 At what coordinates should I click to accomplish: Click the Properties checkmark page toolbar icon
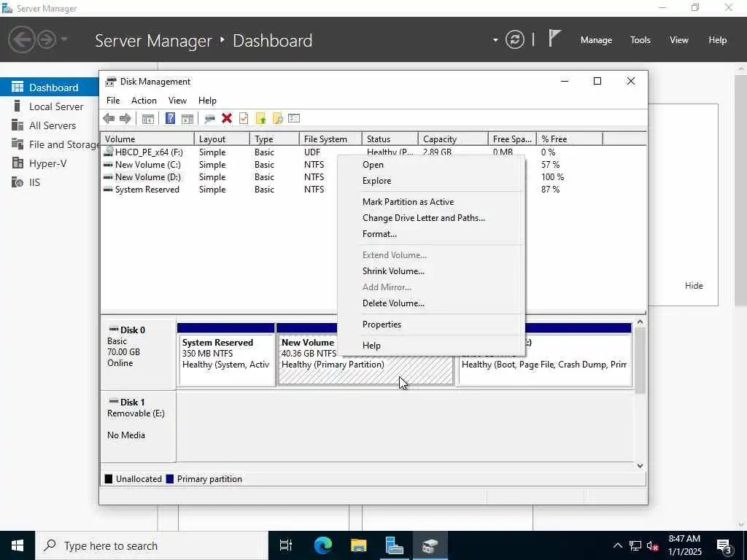(244, 119)
